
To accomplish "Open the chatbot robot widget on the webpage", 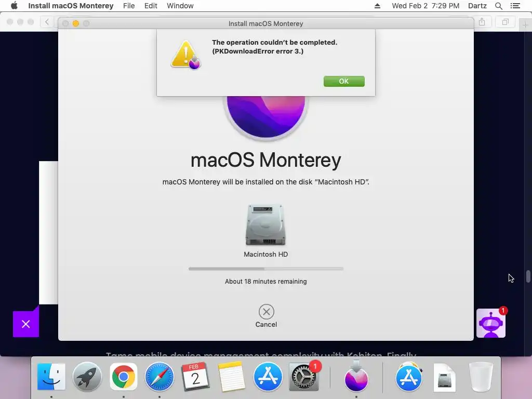I will click(x=491, y=323).
